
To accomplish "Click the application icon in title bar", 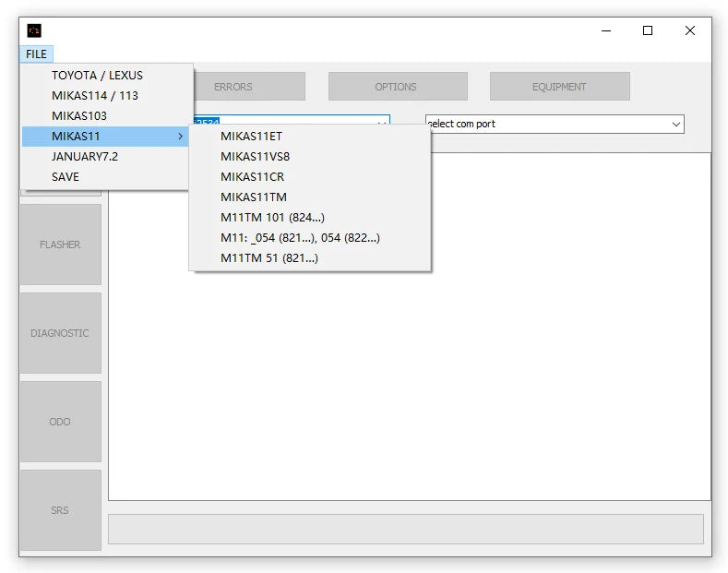I will (34, 30).
